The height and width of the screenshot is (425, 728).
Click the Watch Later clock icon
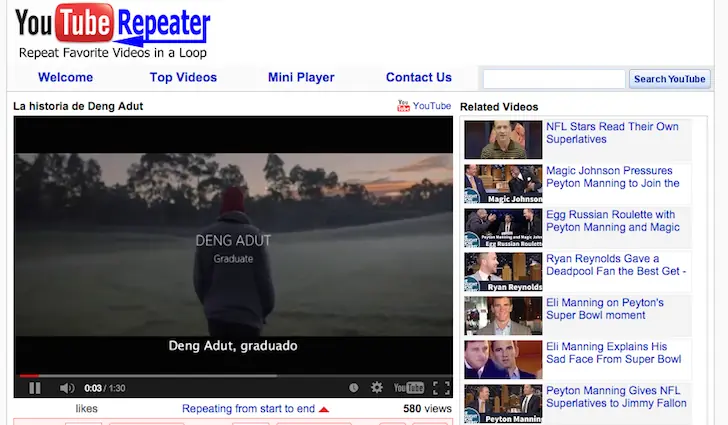(x=353, y=387)
